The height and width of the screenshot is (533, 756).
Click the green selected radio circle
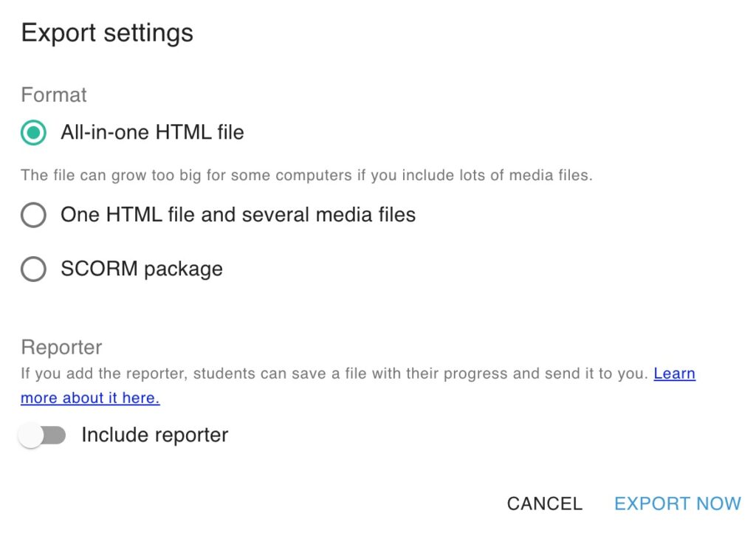(33, 133)
